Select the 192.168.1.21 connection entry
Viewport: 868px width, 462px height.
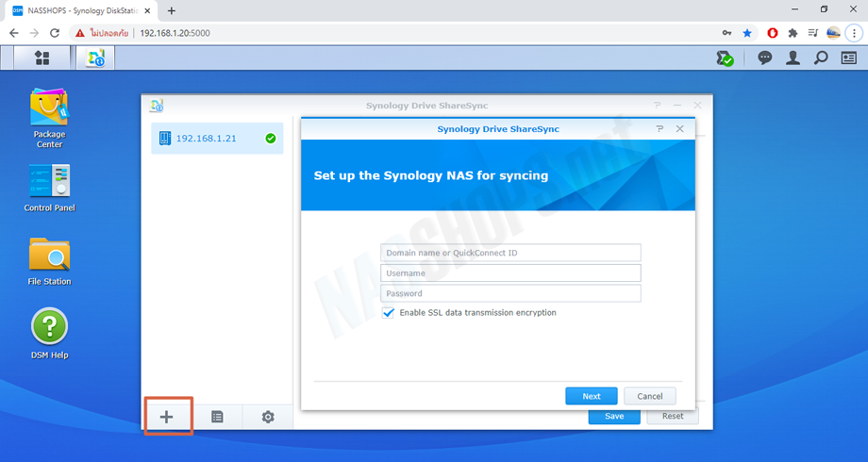coord(217,139)
